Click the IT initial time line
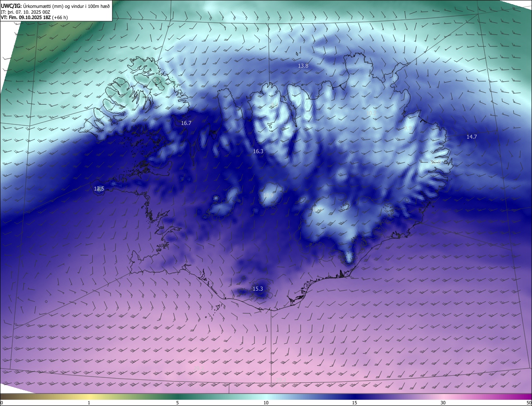This screenshot has height=406, width=532. click(x=25, y=12)
